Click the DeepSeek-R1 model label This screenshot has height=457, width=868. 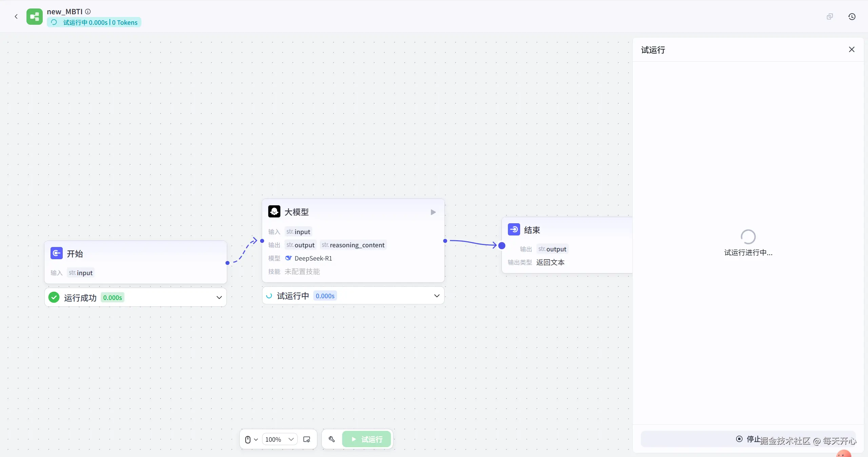coord(313,258)
